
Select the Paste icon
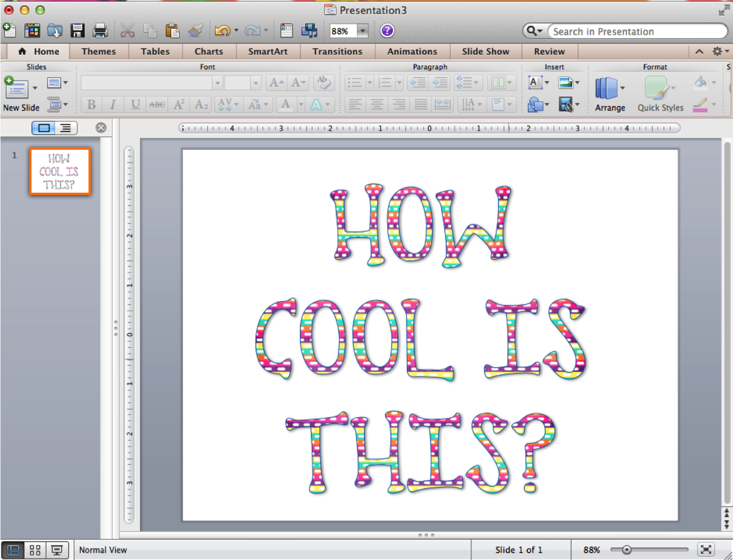click(173, 30)
